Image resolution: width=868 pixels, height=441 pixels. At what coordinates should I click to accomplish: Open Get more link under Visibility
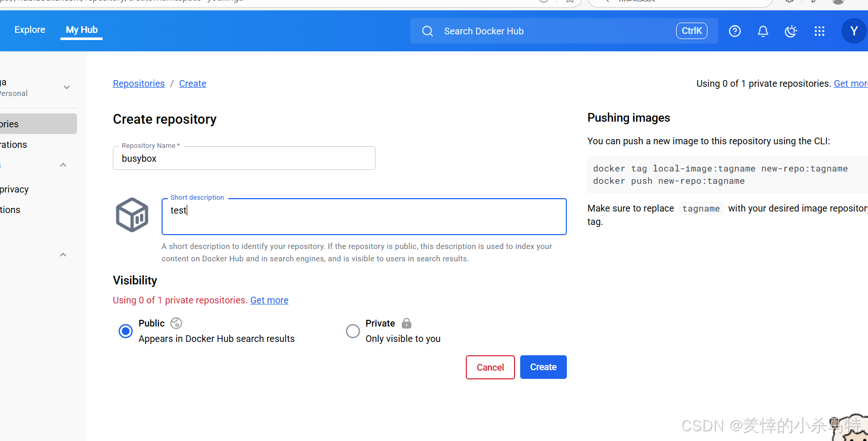click(x=269, y=300)
